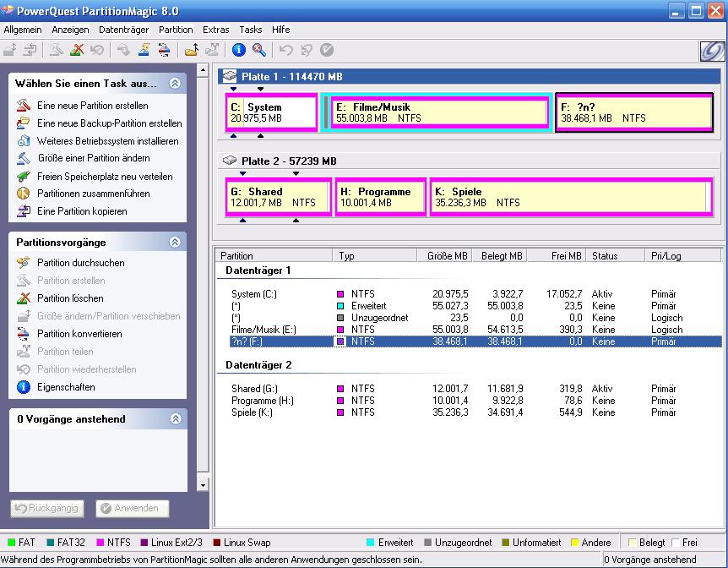Click the resize/move partition toolbar icon
The width and height of the screenshot is (728, 568).
coord(10,50)
